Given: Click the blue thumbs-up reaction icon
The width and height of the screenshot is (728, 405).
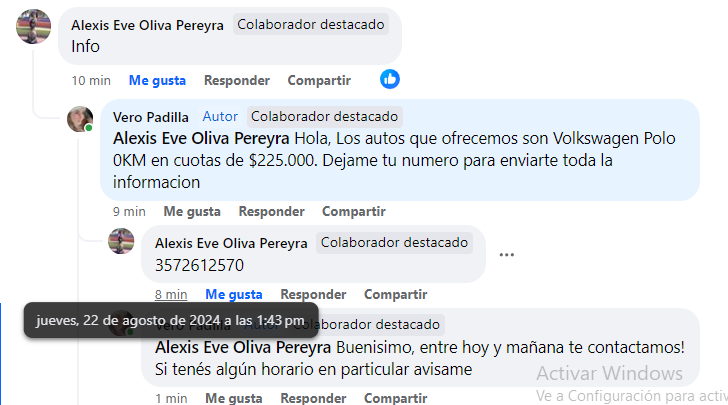Looking at the screenshot, I should point(390,79).
